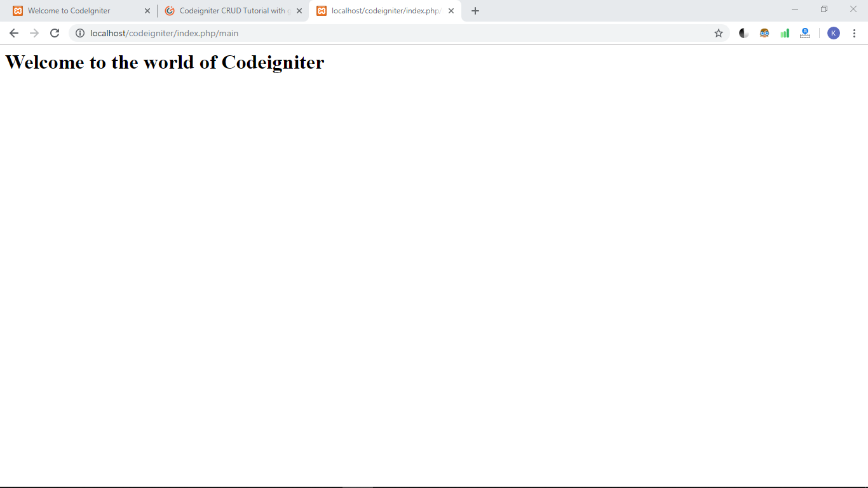The height and width of the screenshot is (488, 868).
Task: Close the active localhost tab
Action: point(451,11)
